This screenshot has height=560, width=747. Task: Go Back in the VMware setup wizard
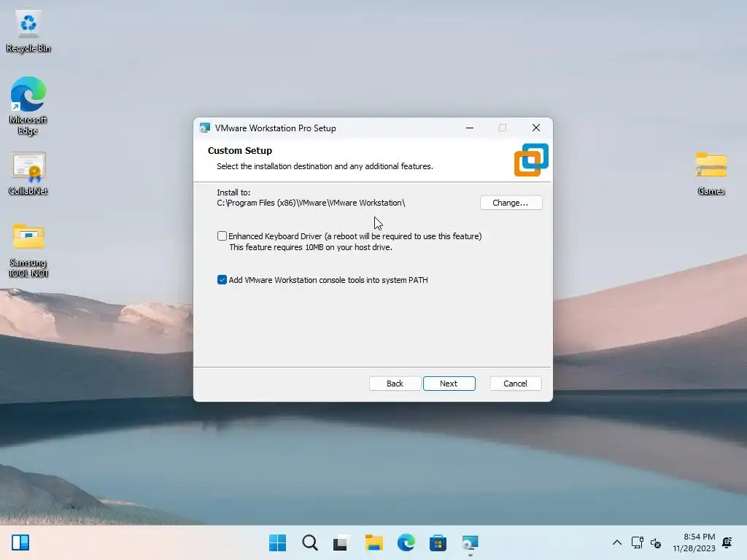pos(395,384)
